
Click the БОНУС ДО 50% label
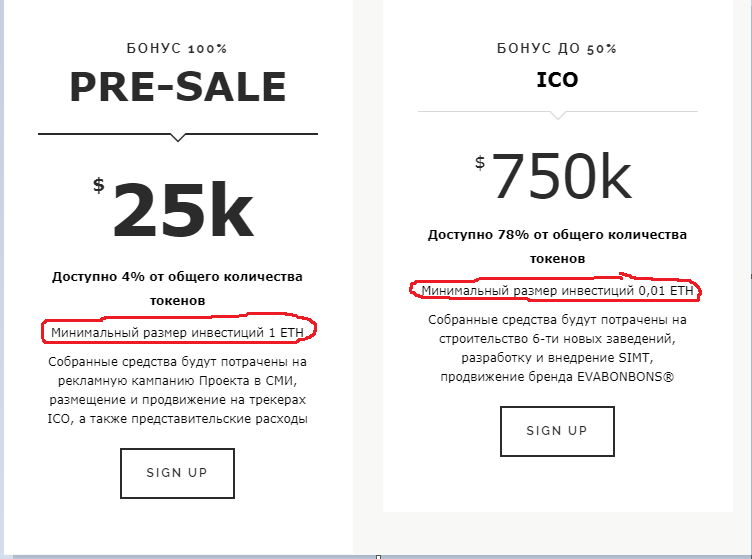557,48
